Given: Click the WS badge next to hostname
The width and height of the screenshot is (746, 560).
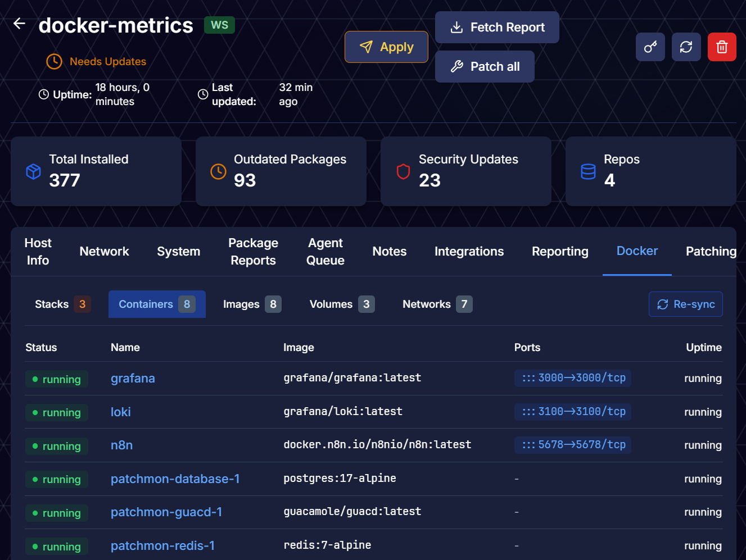Looking at the screenshot, I should 219,25.
